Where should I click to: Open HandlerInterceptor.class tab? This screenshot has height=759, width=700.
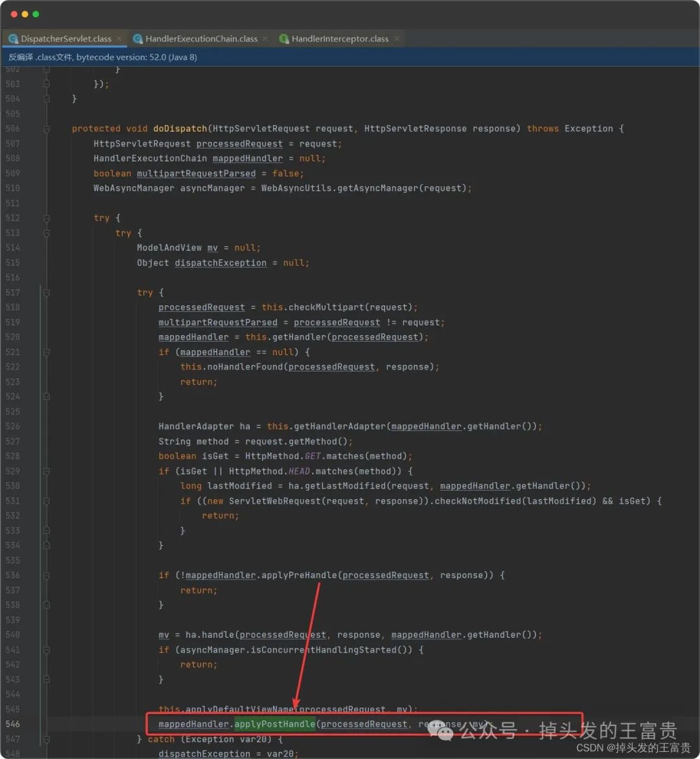point(340,39)
